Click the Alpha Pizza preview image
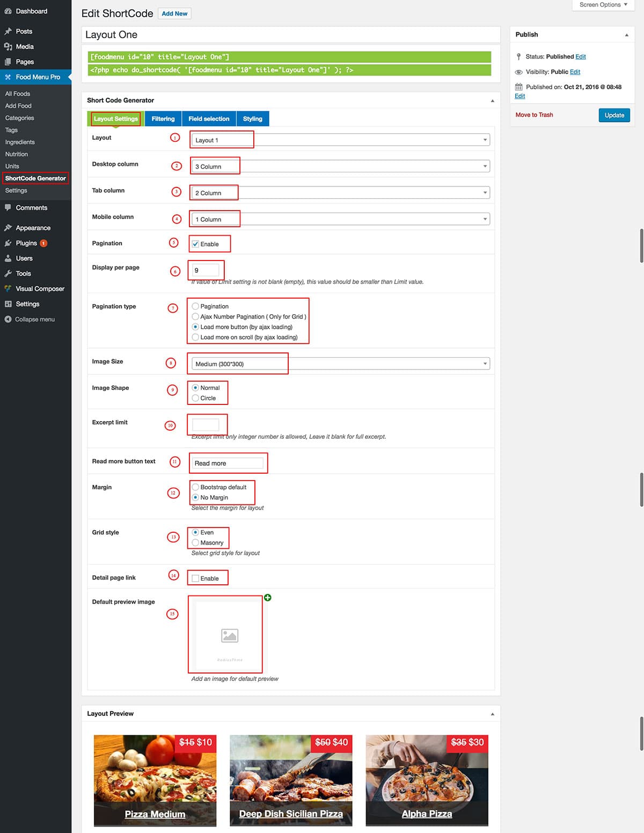 (427, 780)
